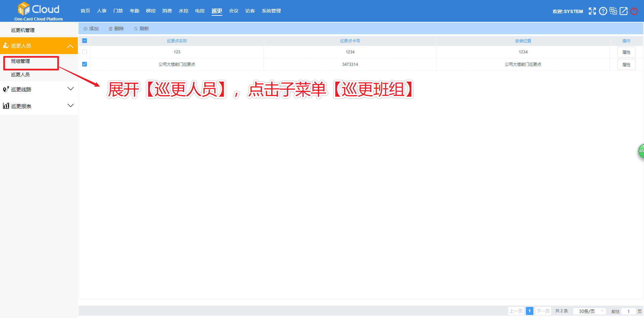This screenshot has width=644, height=318.
Task: Click the 删除 delete toolbar button
Action: 116,29
